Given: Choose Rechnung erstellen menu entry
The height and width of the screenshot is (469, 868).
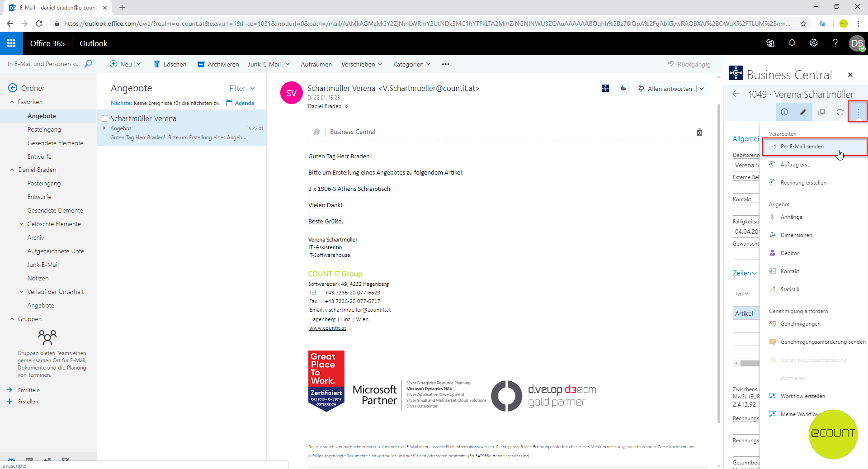Looking at the screenshot, I should pos(814,183).
